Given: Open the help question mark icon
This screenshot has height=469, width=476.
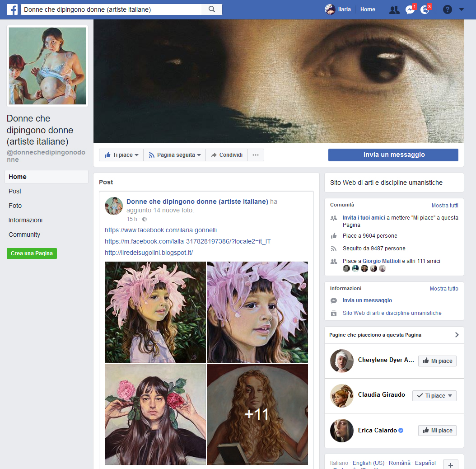Looking at the screenshot, I should 448,10.
